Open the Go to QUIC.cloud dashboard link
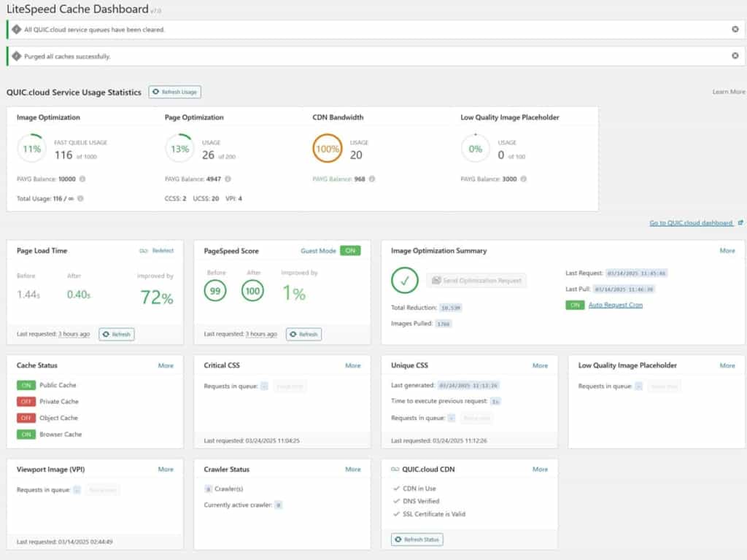The width and height of the screenshot is (747, 560). pyautogui.click(x=693, y=223)
